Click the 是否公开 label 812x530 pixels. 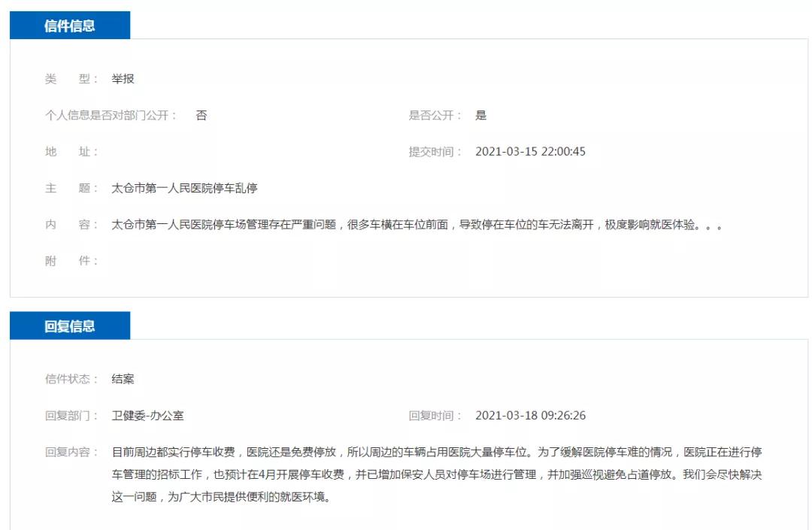click(x=435, y=115)
